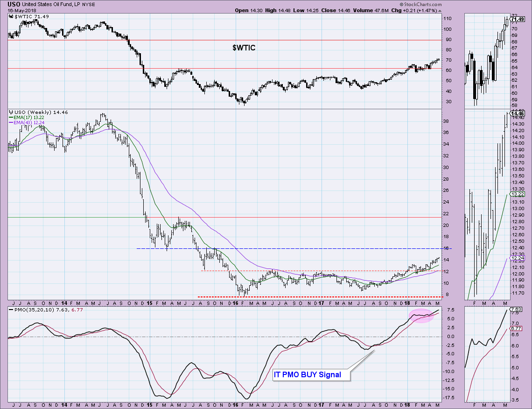Screen dimensions: 532x409
Task: Click the pink highlighted PMO oval
Action: point(421,316)
